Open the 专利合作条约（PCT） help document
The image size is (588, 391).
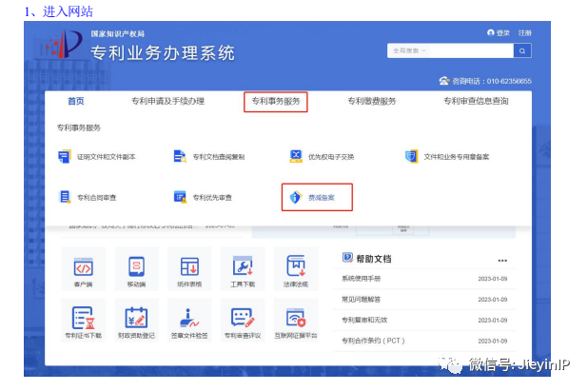pyautogui.click(x=373, y=341)
